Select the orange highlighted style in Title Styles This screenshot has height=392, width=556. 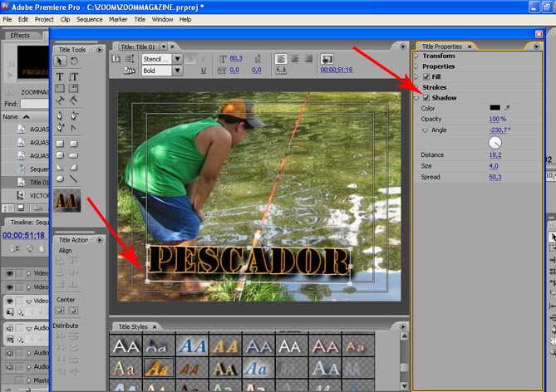(159, 366)
